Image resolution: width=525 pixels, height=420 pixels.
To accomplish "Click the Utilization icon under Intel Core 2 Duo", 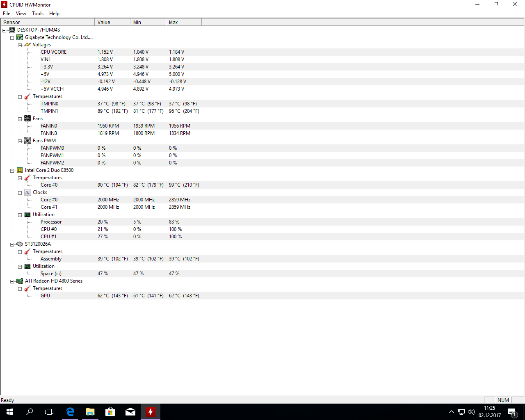I will coord(27,215).
